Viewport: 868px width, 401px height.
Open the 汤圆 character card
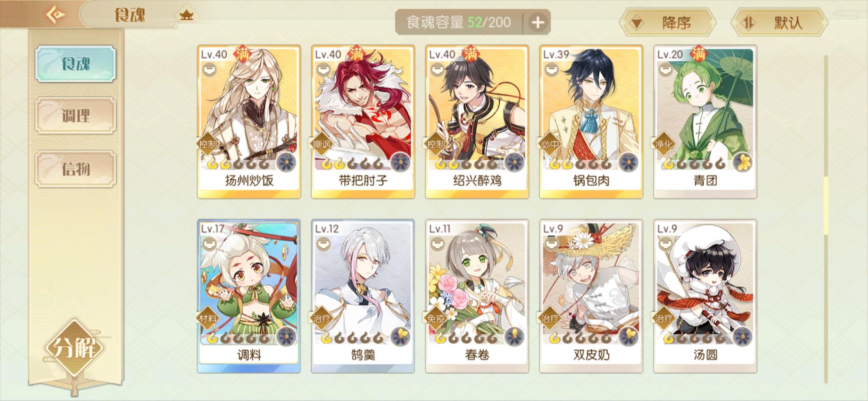705,296
